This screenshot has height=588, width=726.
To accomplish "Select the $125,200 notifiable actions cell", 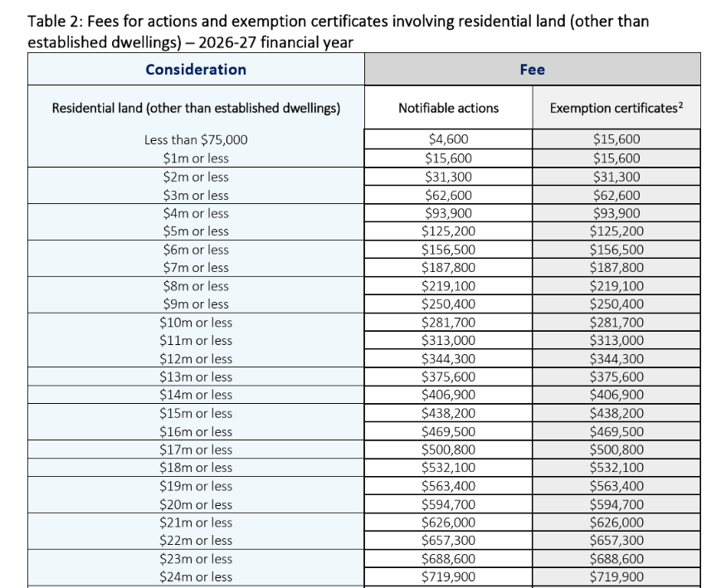I will (x=448, y=231).
